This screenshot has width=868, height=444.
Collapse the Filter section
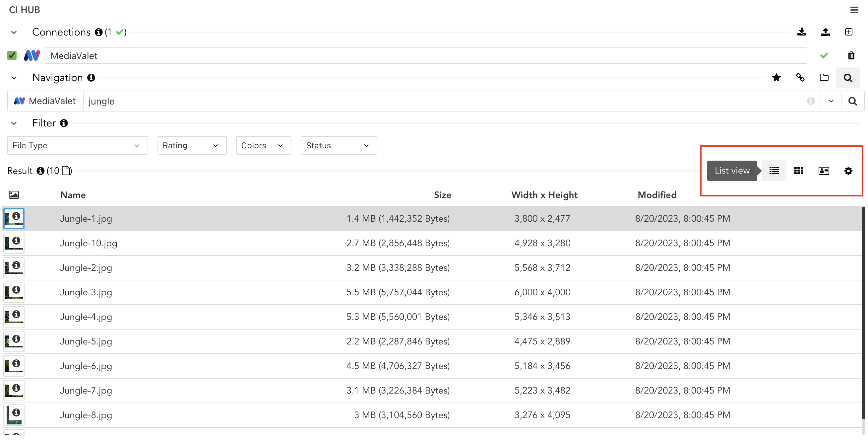click(x=14, y=123)
